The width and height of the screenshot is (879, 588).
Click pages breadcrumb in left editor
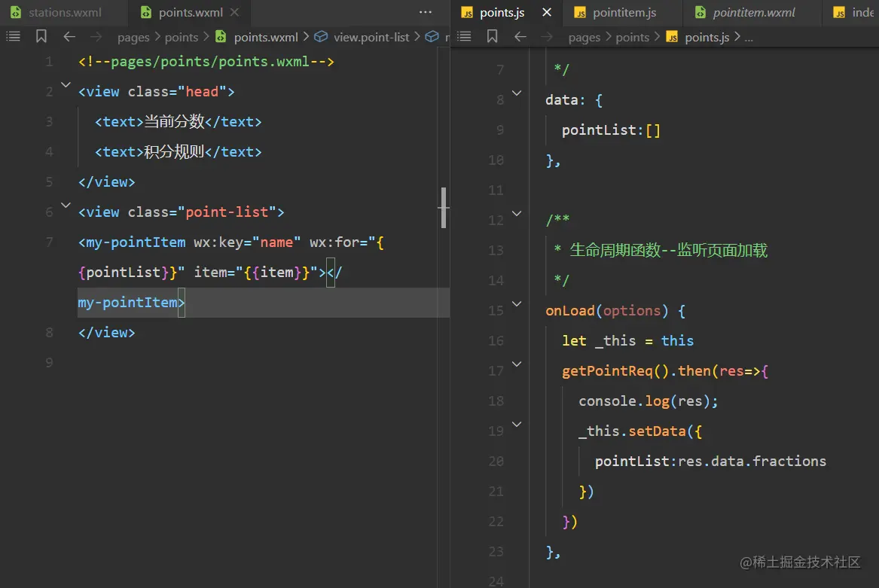[x=133, y=37]
